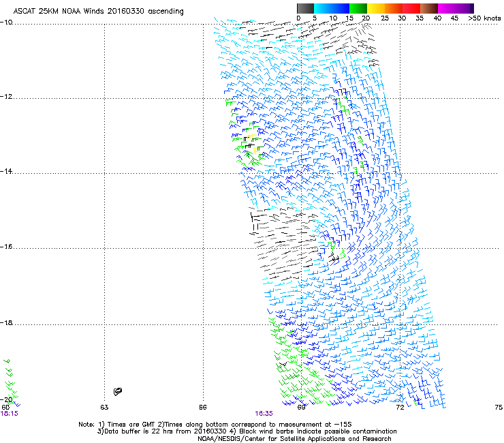Click the '72' longitude axis label
Image resolution: width=504 pixels, height=443 pixels.
click(x=400, y=408)
